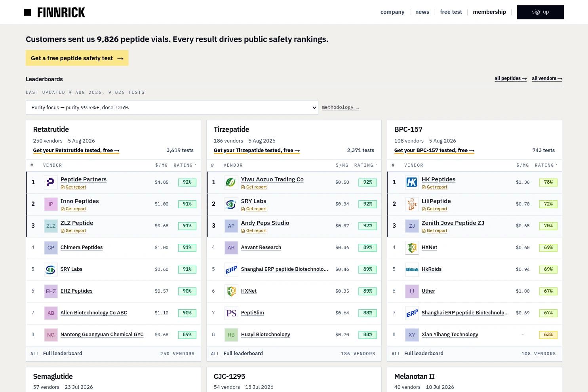This screenshot has height=392, width=588.
Task: Sort BPC-157 table by Rating column
Action: tap(546, 165)
